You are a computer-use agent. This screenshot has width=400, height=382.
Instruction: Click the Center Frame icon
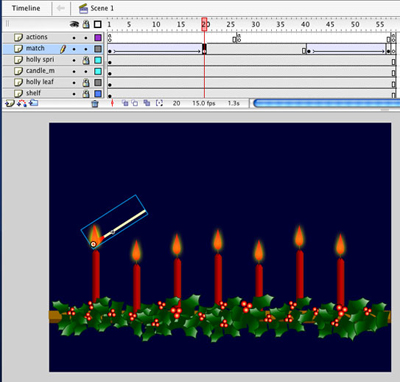112,103
